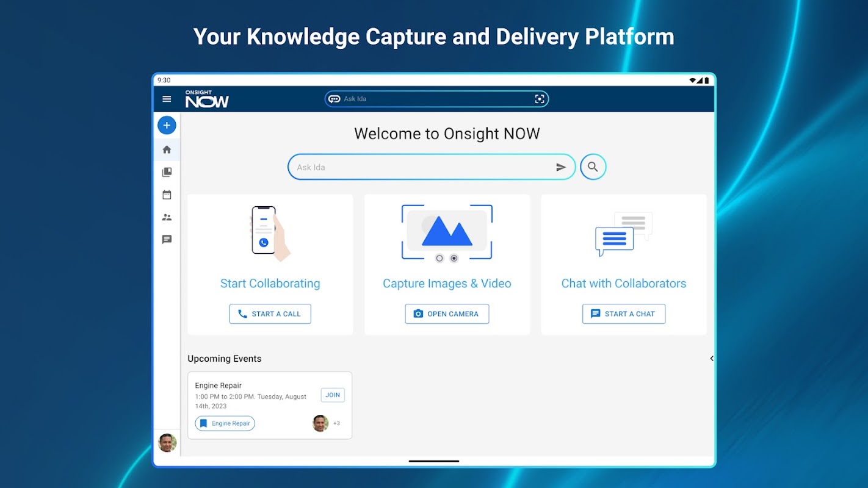The height and width of the screenshot is (488, 868).
Task: Click the Engine Repair tag chip
Action: pos(225,423)
